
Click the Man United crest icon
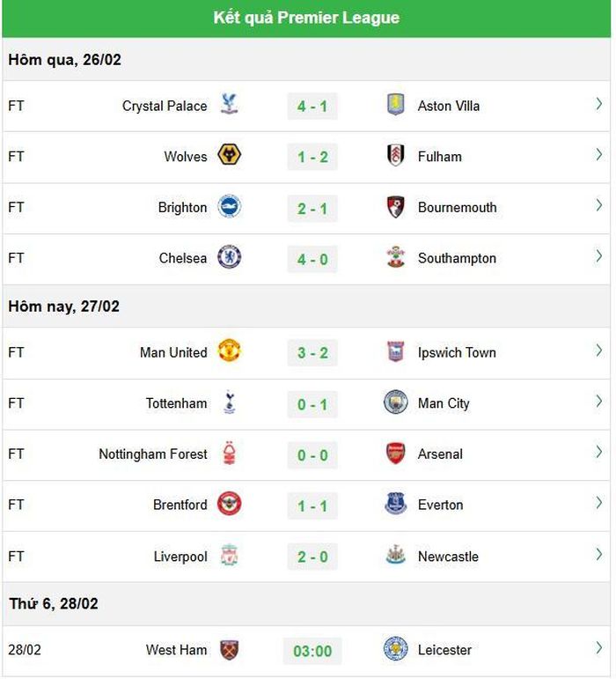tap(230, 351)
